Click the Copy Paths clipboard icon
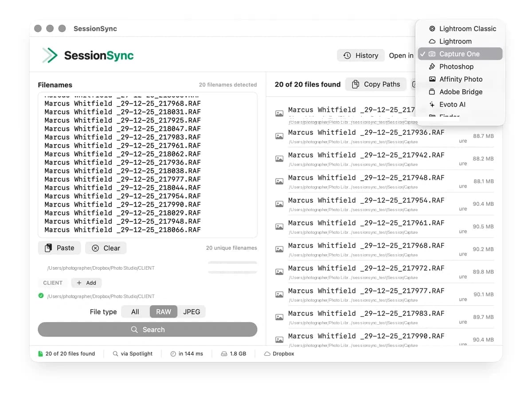The image size is (532, 401). (x=356, y=84)
